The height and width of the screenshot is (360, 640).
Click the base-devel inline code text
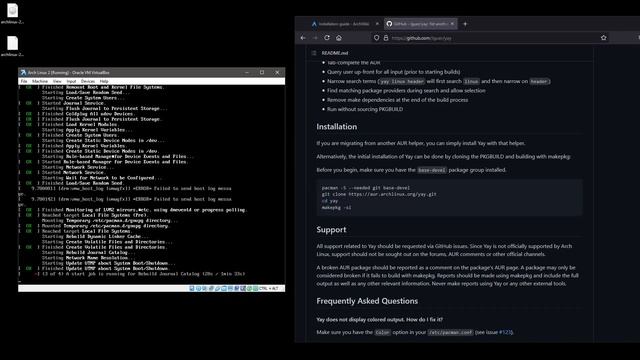click(x=432, y=170)
